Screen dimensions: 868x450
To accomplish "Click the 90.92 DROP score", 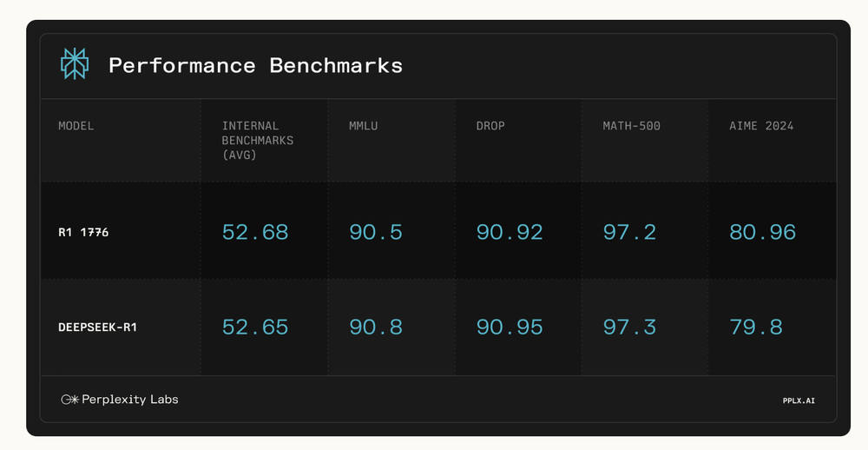I will (510, 232).
